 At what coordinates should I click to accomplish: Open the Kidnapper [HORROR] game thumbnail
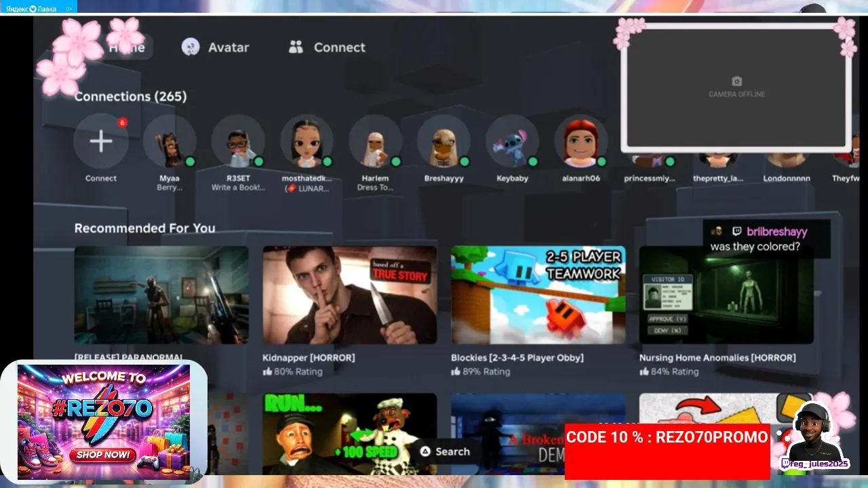coord(350,295)
